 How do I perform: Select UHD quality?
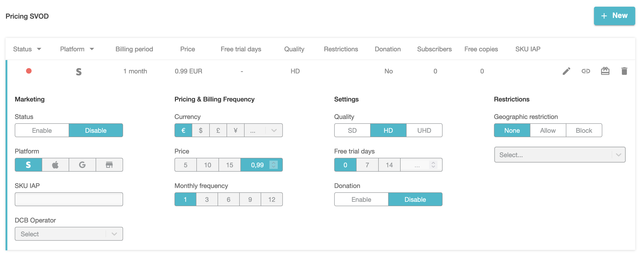(424, 130)
